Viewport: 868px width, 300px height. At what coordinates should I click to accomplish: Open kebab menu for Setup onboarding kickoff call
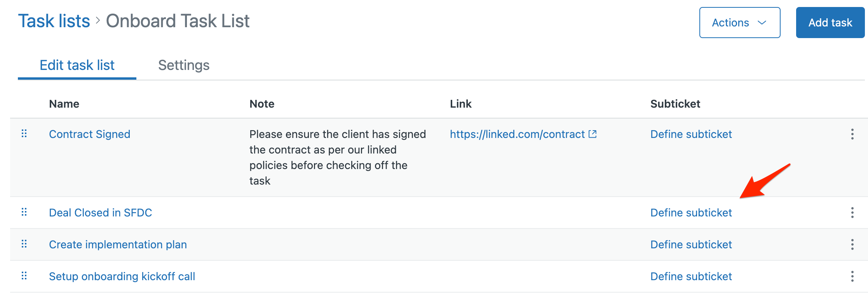tap(852, 276)
